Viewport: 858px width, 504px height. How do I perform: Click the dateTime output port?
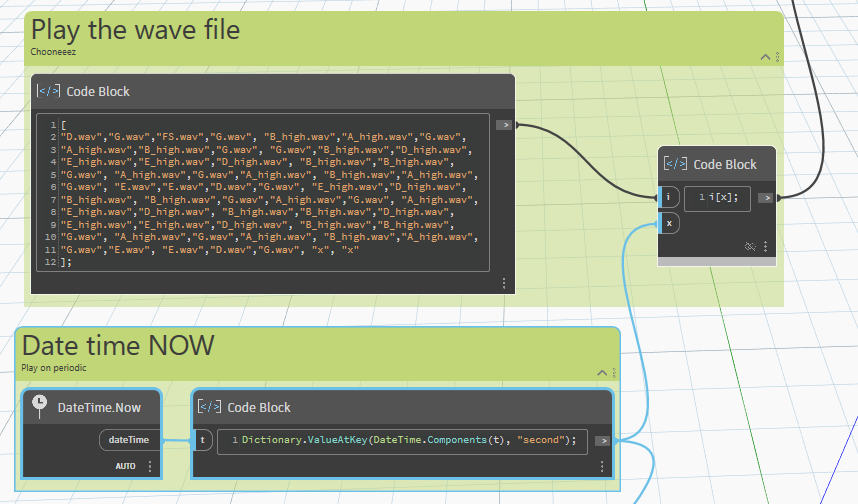point(129,439)
